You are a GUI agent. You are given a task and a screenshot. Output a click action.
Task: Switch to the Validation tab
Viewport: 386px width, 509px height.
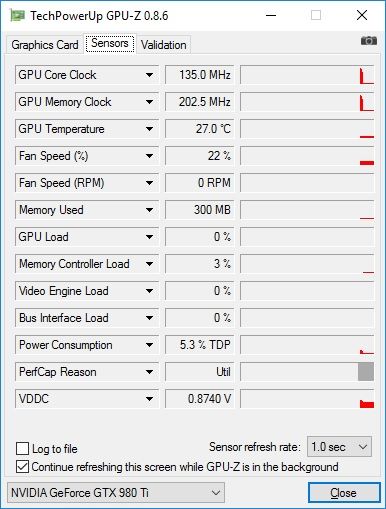[163, 45]
